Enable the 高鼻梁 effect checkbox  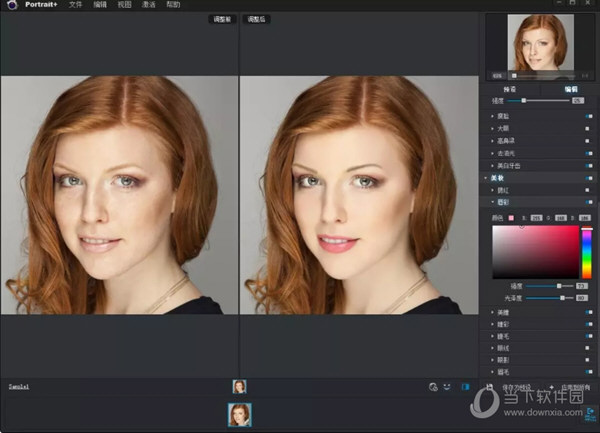click(x=587, y=141)
